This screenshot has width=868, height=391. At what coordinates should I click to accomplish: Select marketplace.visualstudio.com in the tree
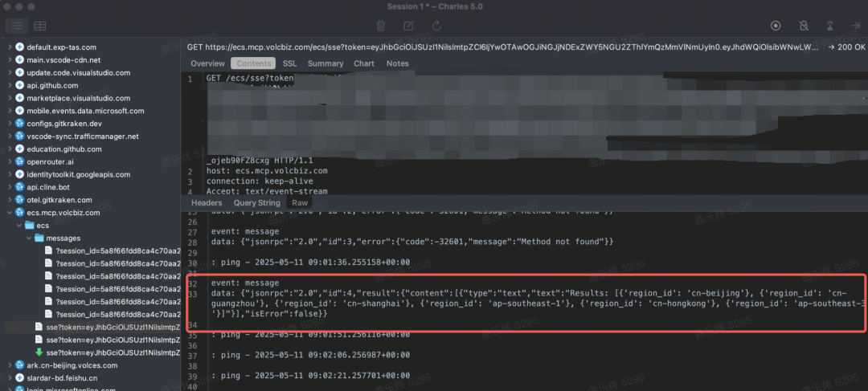click(78, 99)
